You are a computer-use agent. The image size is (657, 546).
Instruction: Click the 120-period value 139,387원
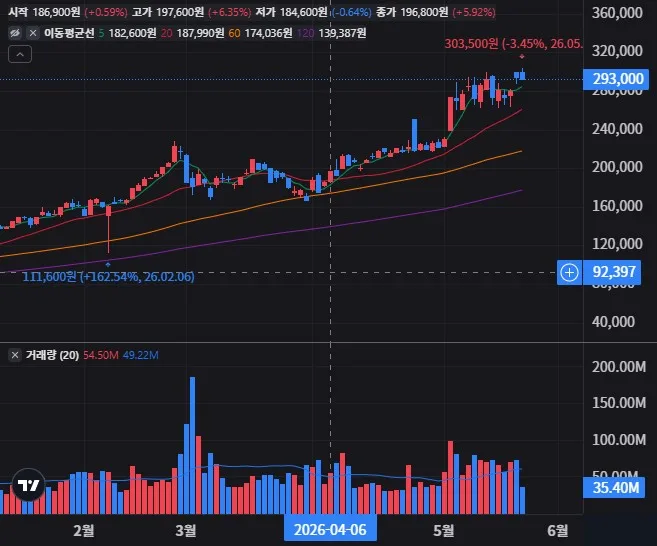click(x=342, y=33)
